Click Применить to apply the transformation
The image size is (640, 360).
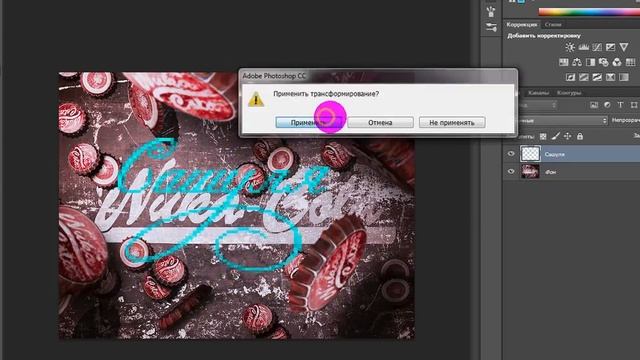click(309, 122)
